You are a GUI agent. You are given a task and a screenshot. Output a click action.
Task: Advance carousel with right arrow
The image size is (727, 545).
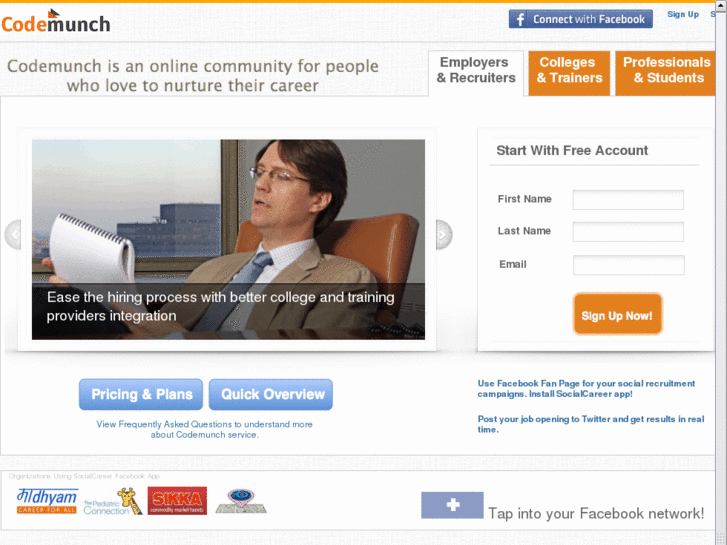[444, 235]
